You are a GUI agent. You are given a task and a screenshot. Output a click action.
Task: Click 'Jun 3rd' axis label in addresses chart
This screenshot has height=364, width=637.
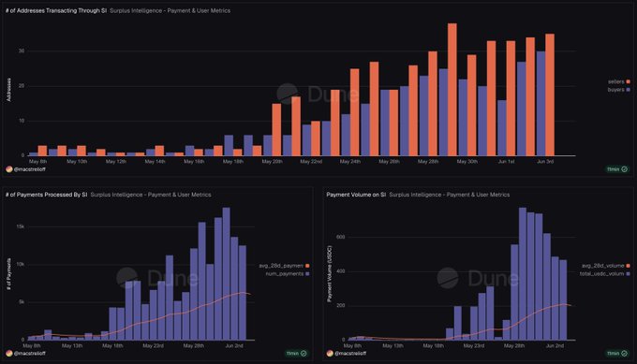point(545,162)
